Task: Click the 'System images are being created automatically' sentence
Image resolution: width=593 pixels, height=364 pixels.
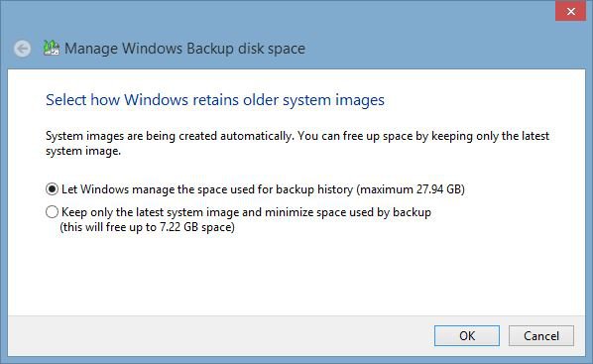Action: (x=170, y=136)
